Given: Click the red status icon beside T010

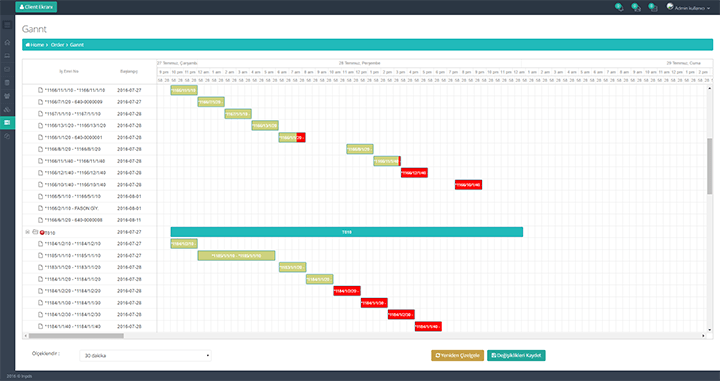Looking at the screenshot, I should pos(42,233).
